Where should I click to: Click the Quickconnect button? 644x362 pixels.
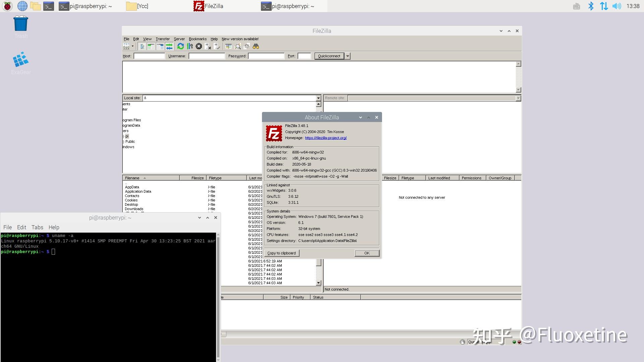pos(329,56)
